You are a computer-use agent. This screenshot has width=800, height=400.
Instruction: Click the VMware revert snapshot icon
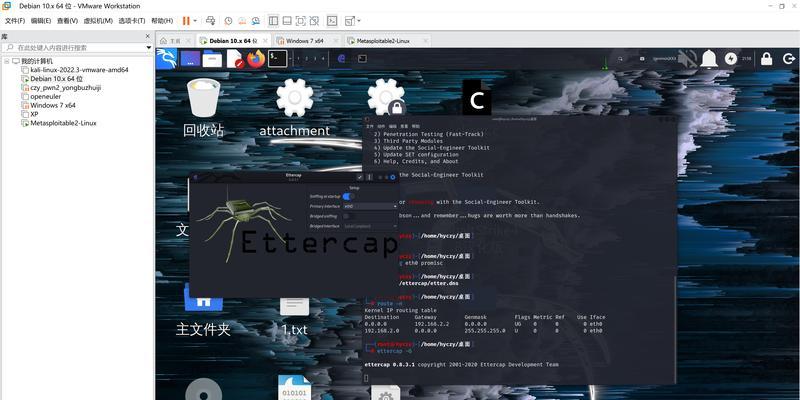click(242, 21)
